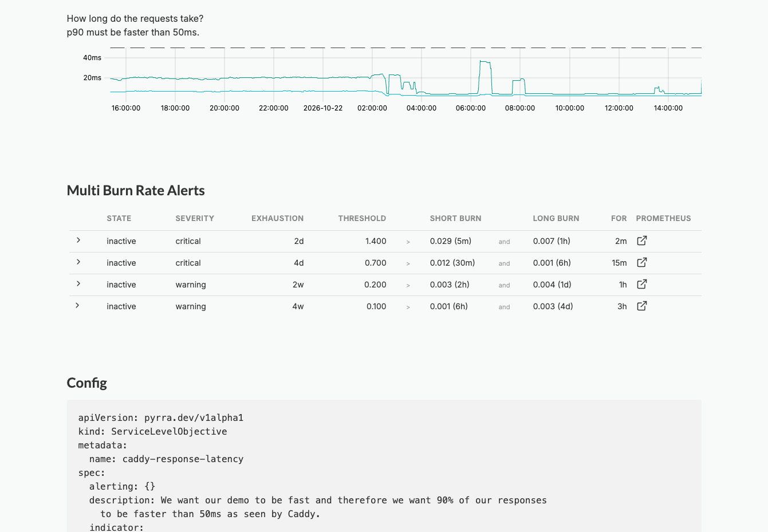768x532 pixels.
Task: Click the PROMETHEUS column header
Action: pos(663,218)
